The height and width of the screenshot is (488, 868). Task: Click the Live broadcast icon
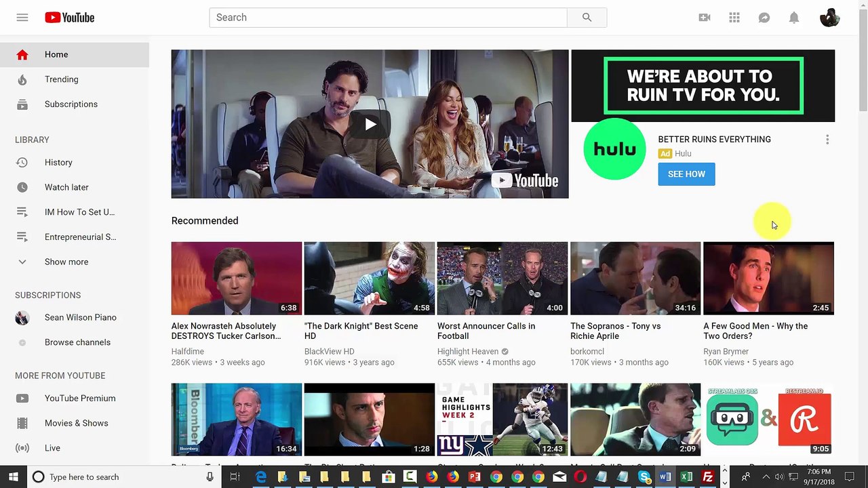click(x=22, y=448)
